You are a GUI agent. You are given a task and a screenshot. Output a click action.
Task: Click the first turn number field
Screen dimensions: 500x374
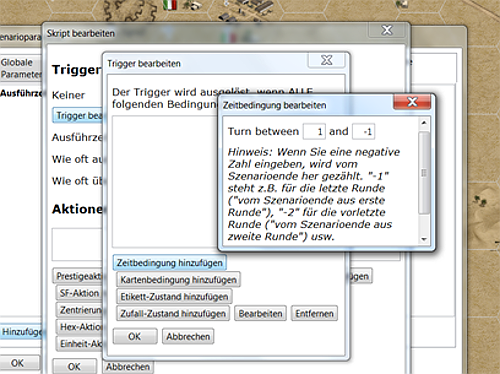314,132
